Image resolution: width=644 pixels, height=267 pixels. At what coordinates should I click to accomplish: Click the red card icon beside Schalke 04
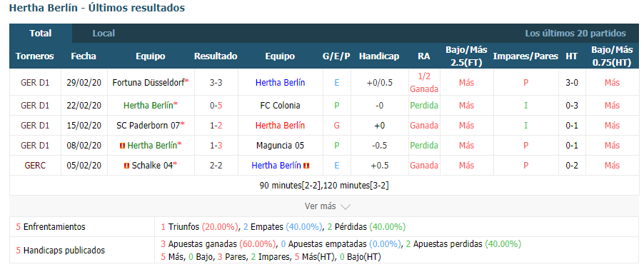[x=126, y=166]
